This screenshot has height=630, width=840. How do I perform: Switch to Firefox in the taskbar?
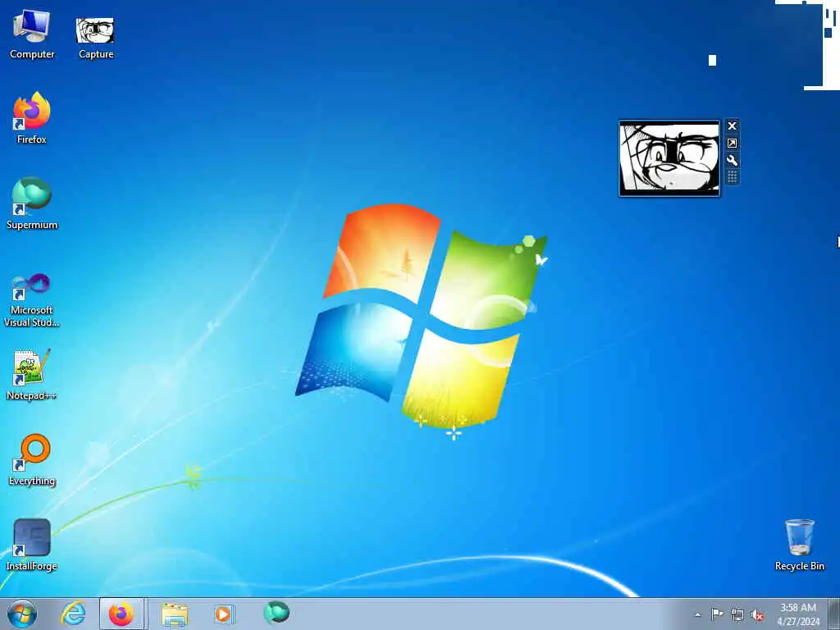[x=121, y=614]
